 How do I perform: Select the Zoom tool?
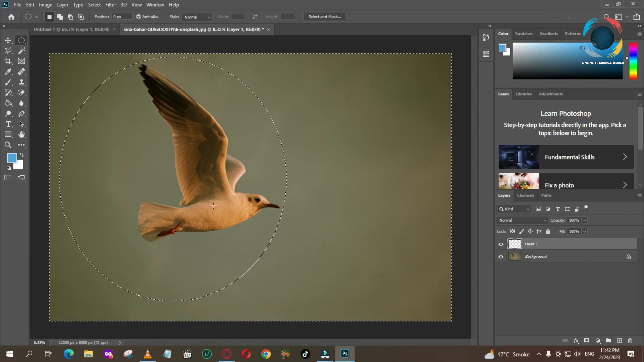tap(8, 144)
